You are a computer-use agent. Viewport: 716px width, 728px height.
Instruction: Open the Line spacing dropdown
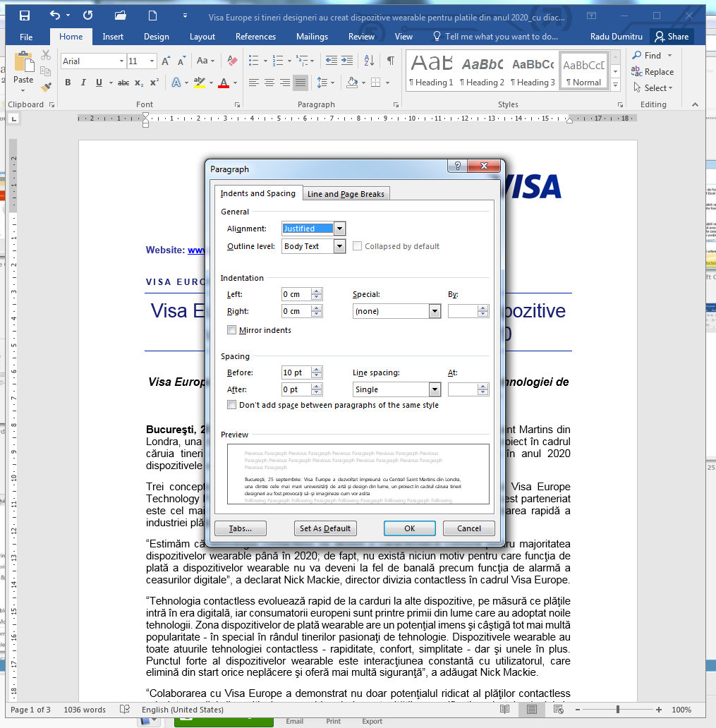coord(435,389)
